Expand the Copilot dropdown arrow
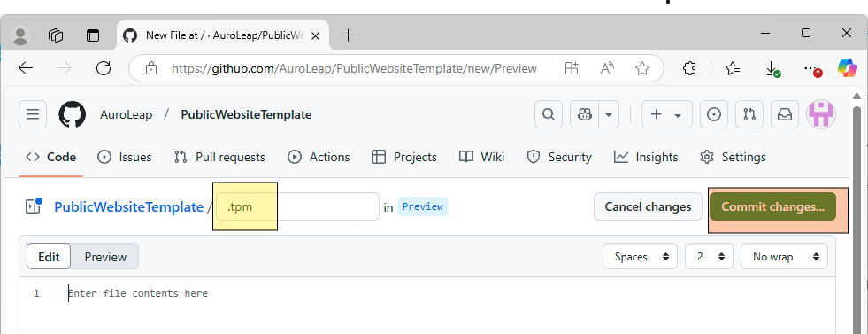The image size is (868, 334). [x=609, y=114]
